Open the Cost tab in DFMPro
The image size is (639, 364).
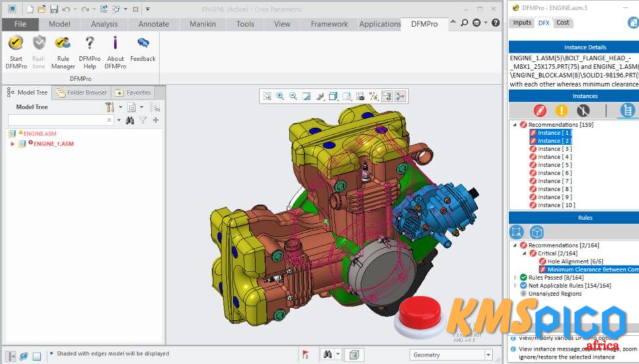pyautogui.click(x=563, y=22)
